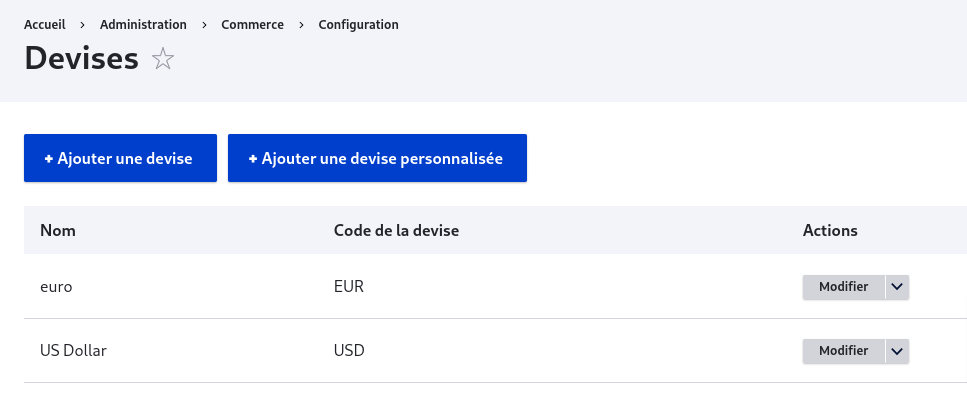Select the USD currency code cell

[x=349, y=351]
